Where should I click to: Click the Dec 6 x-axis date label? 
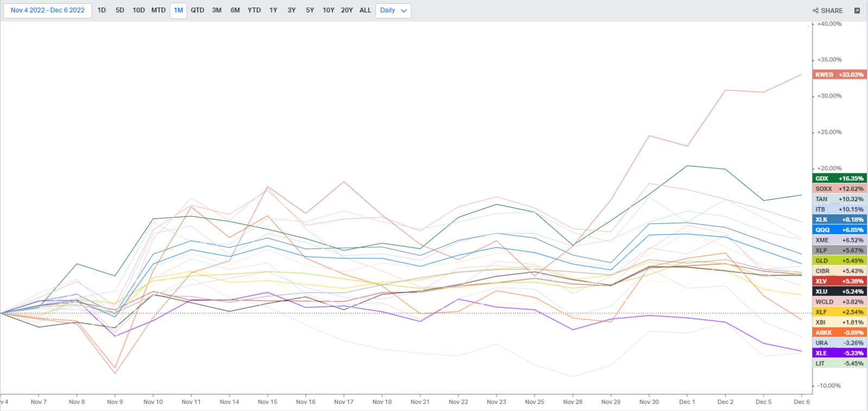[802, 402]
